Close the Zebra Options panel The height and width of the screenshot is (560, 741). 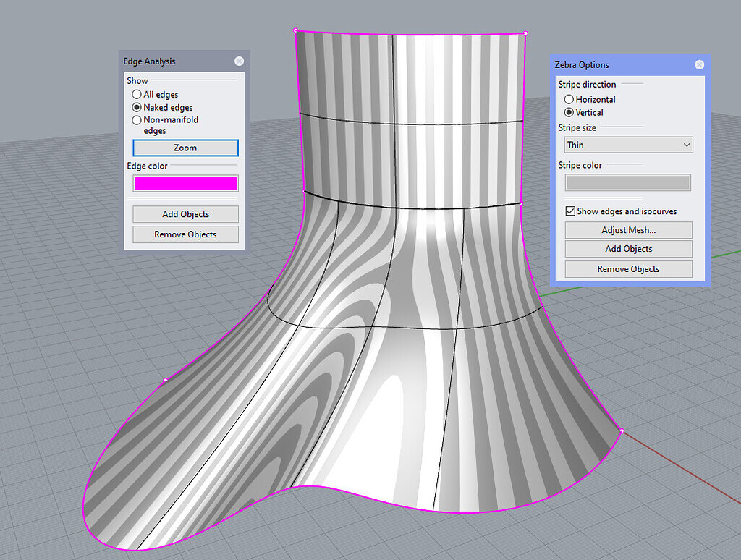(x=699, y=64)
